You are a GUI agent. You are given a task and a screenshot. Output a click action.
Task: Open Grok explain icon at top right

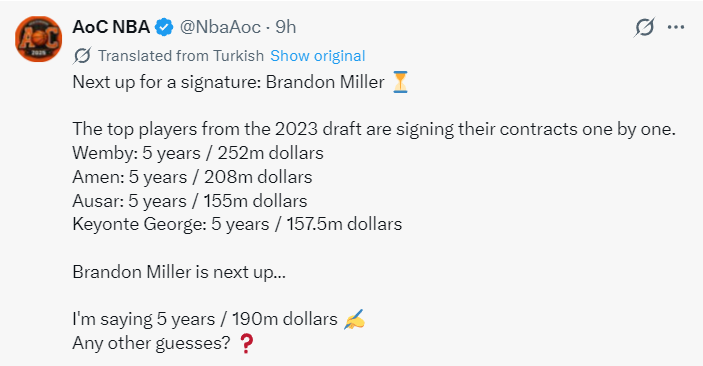(644, 27)
